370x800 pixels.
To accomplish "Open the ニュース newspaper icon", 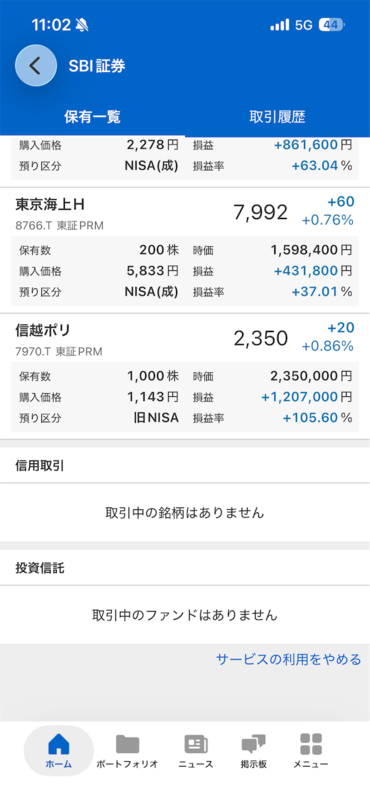I will pos(195,744).
